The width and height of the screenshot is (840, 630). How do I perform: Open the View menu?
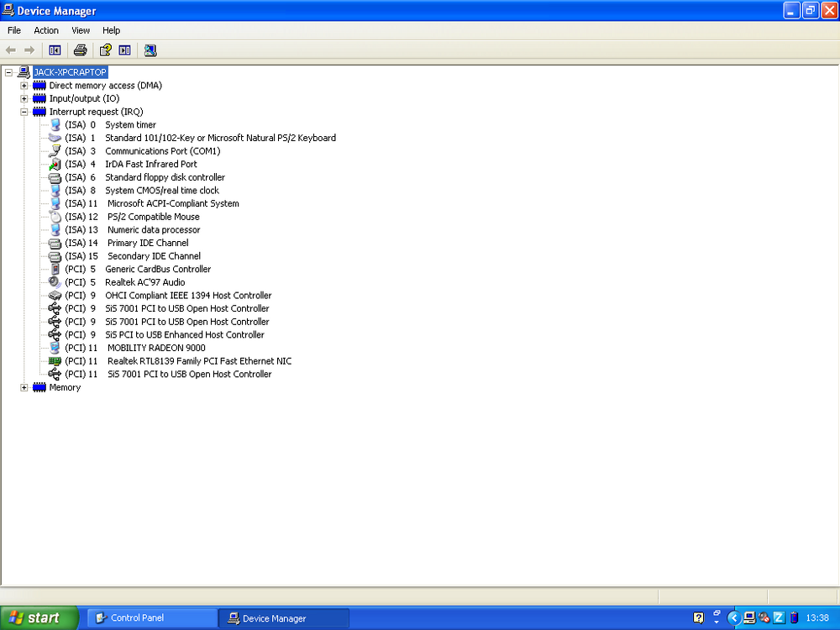(81, 30)
